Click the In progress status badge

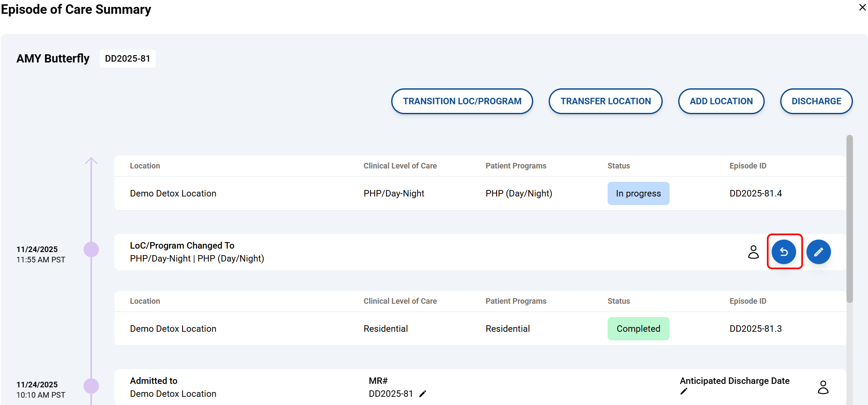tap(638, 193)
